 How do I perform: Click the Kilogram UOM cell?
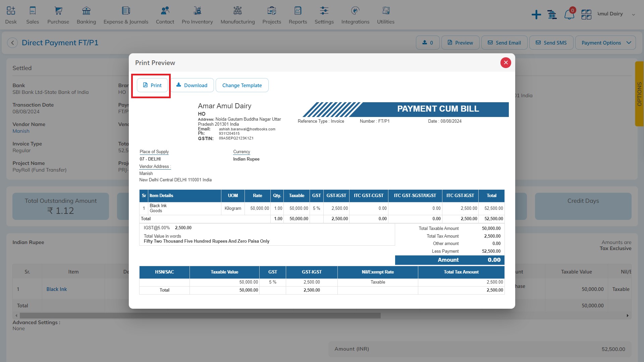(x=233, y=208)
